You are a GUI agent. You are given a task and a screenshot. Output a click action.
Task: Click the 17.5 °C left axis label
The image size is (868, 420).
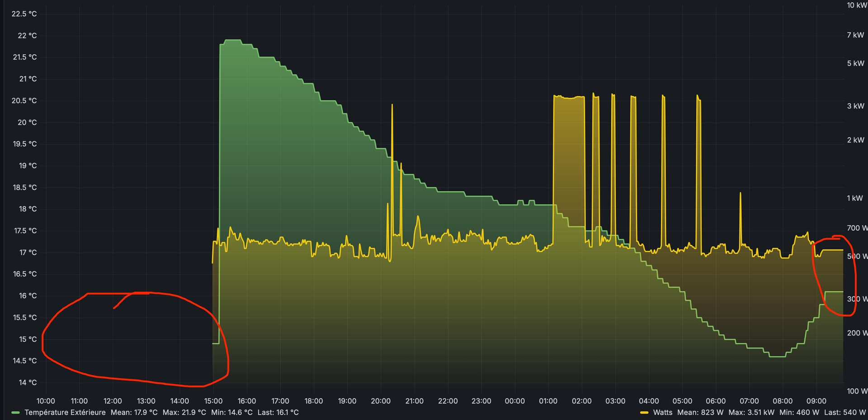click(x=25, y=231)
